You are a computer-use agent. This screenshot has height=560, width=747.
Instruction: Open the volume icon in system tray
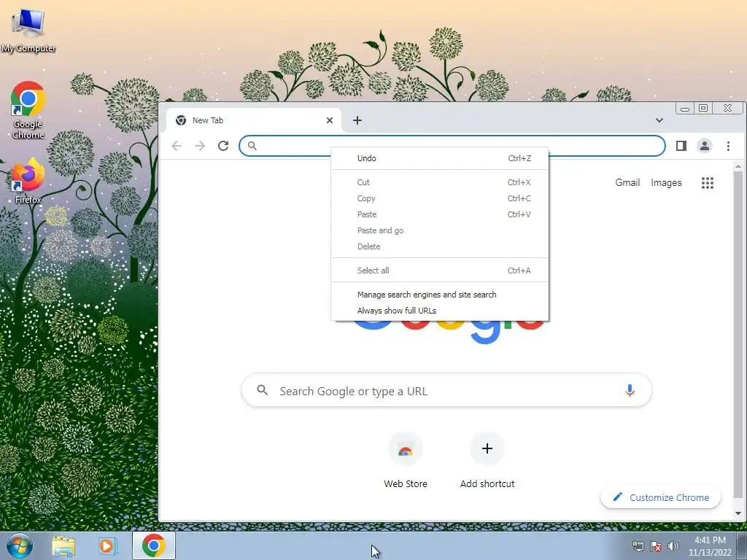(x=673, y=546)
